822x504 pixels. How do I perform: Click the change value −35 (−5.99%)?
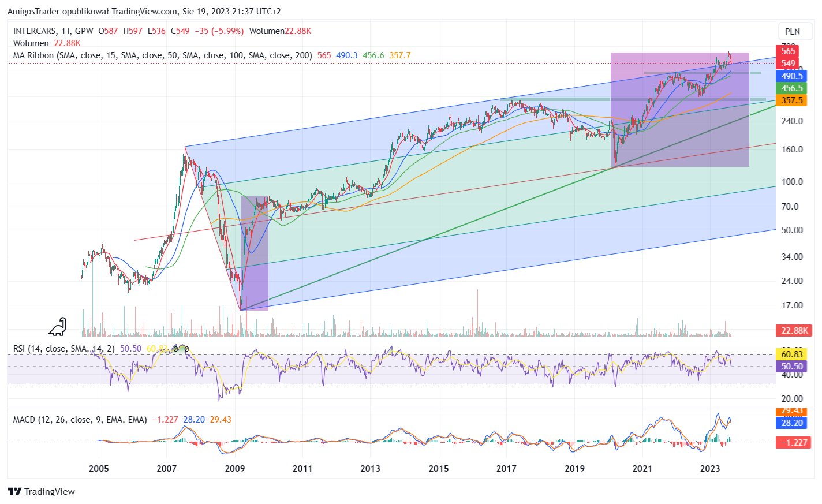click(x=219, y=31)
